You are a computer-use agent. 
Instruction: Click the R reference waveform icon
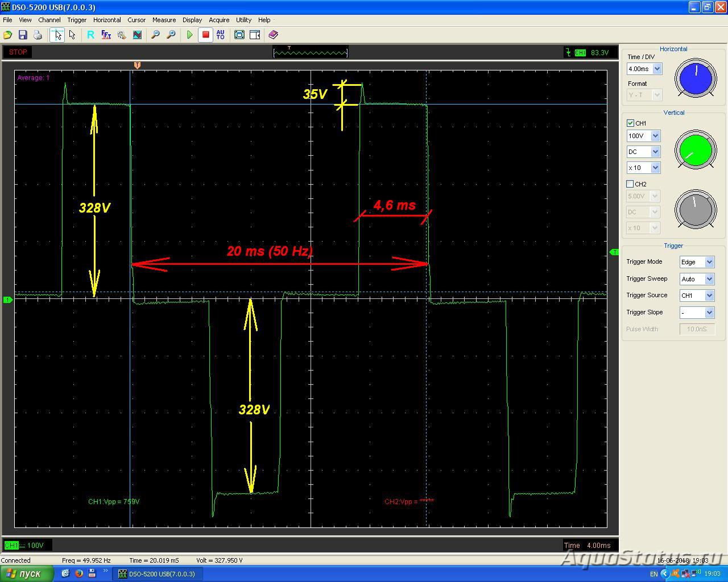(90, 35)
